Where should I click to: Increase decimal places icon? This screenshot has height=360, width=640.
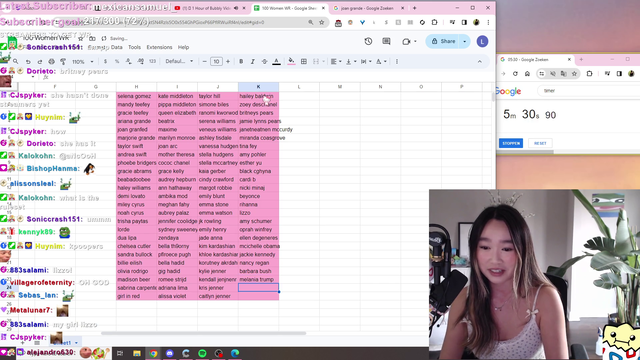tap(140, 62)
